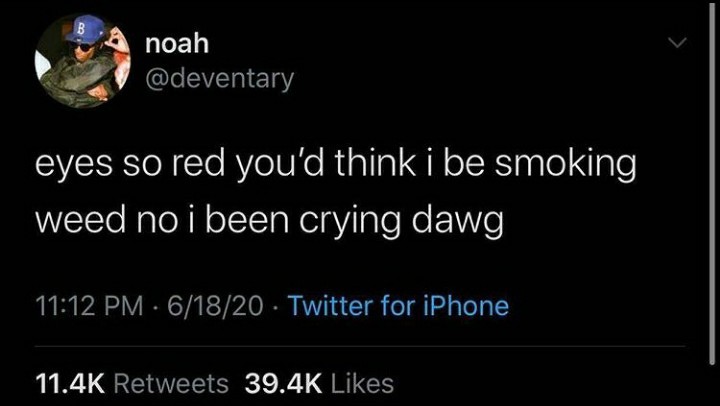Show the Retweets list via the Retweets label
The width and height of the screenshot is (720, 406).
[171, 384]
